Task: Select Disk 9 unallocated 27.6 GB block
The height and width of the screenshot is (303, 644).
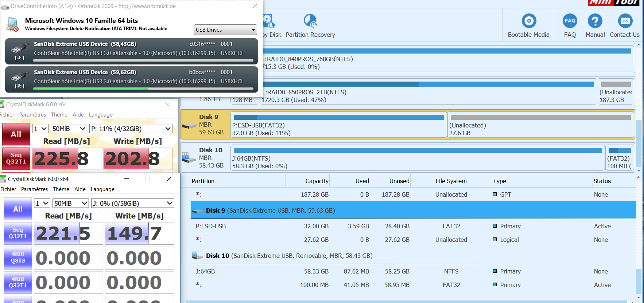Action: point(541,125)
